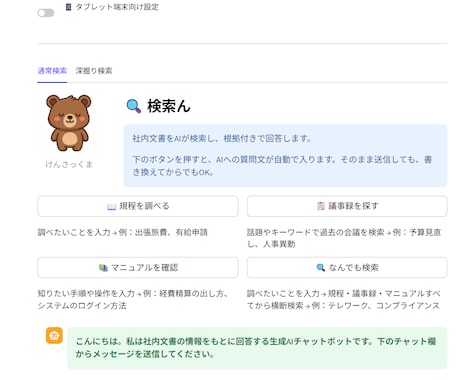460x380 pixels.
Task: Click the bear mascot image
Action: 69,123
